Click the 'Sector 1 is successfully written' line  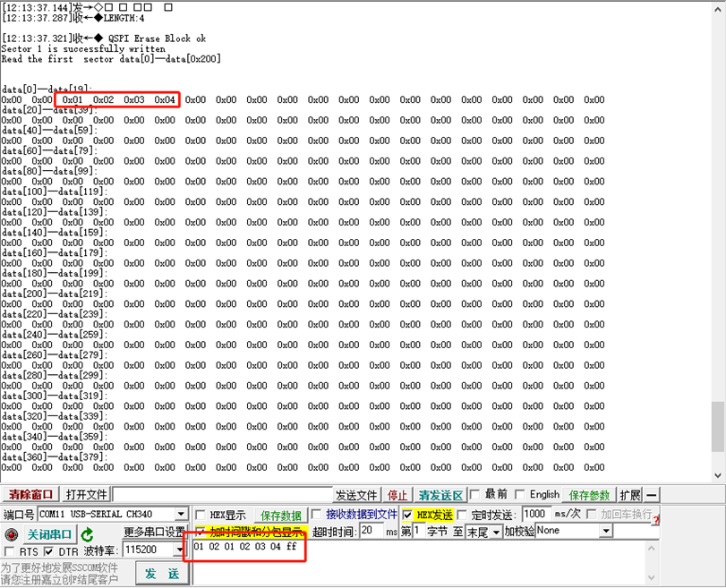pos(83,48)
